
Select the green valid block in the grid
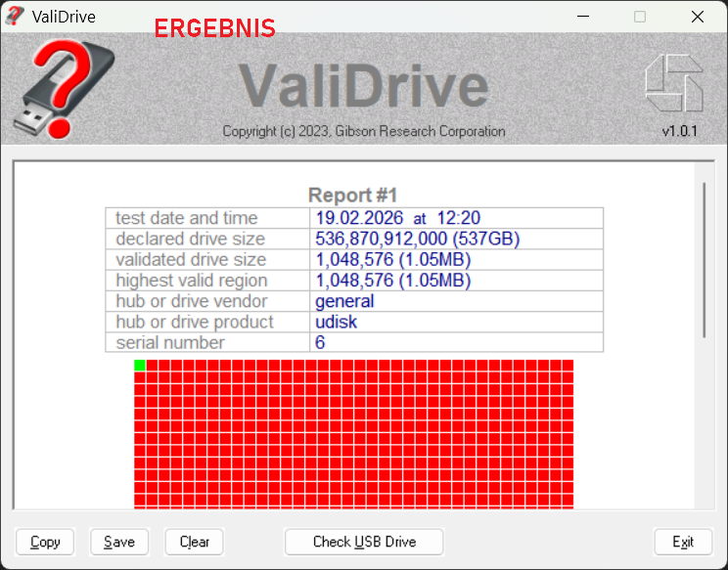pyautogui.click(x=140, y=366)
